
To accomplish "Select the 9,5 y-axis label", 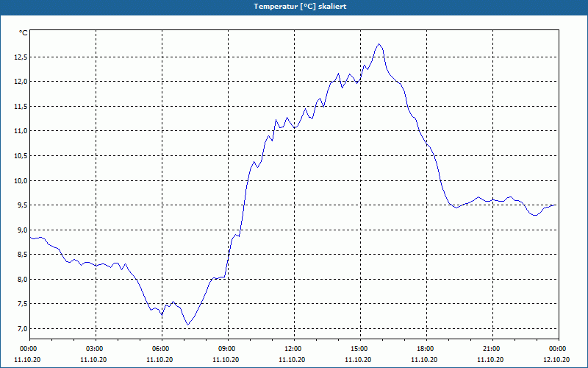I will click(23, 205).
